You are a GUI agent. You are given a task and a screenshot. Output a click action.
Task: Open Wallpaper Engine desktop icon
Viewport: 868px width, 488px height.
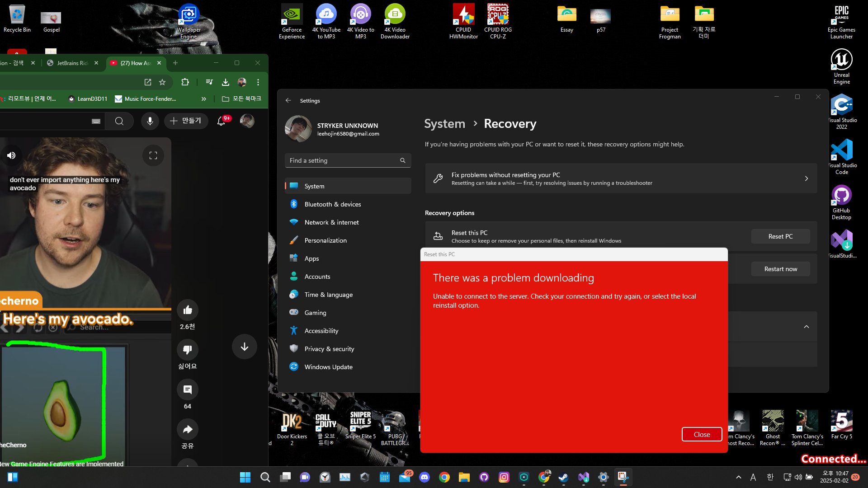click(189, 22)
